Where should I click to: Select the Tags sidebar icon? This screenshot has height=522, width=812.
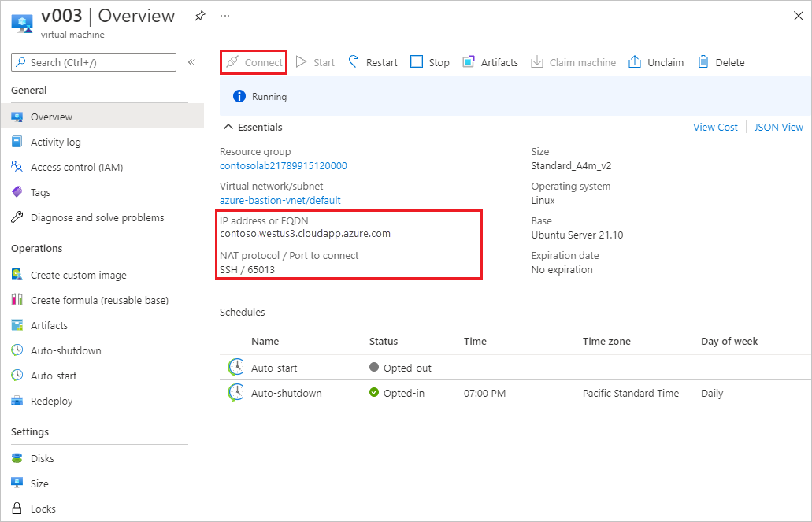pos(17,192)
